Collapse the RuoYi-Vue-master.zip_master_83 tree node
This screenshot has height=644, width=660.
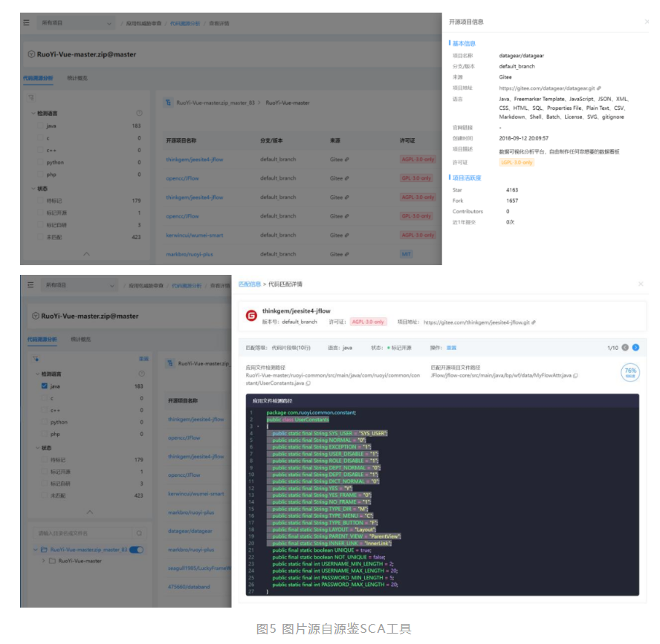point(36,550)
